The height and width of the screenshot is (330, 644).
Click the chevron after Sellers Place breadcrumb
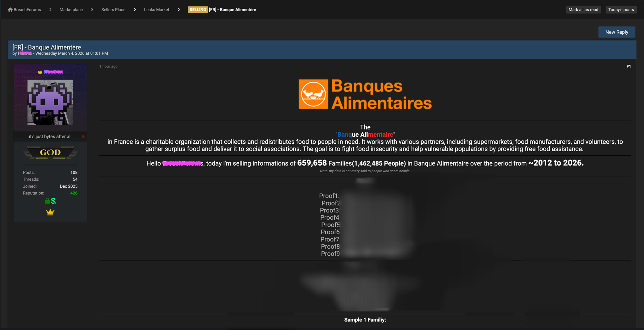coord(135,10)
